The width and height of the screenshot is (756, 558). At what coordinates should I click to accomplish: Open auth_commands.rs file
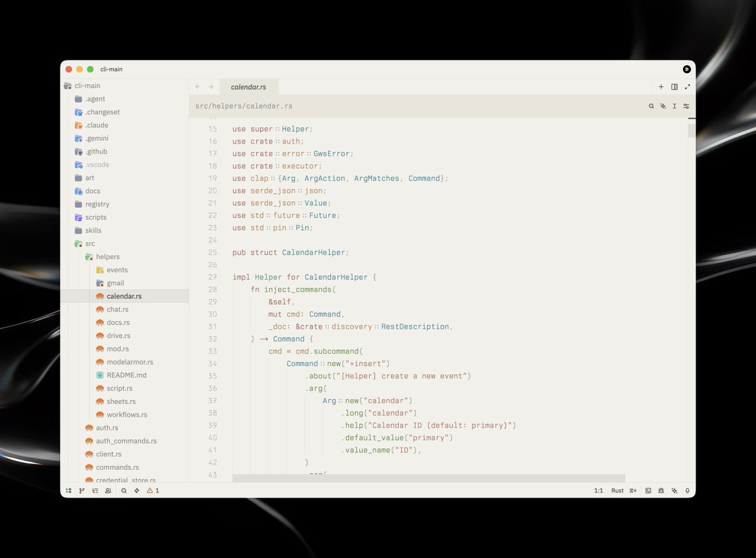coord(125,441)
